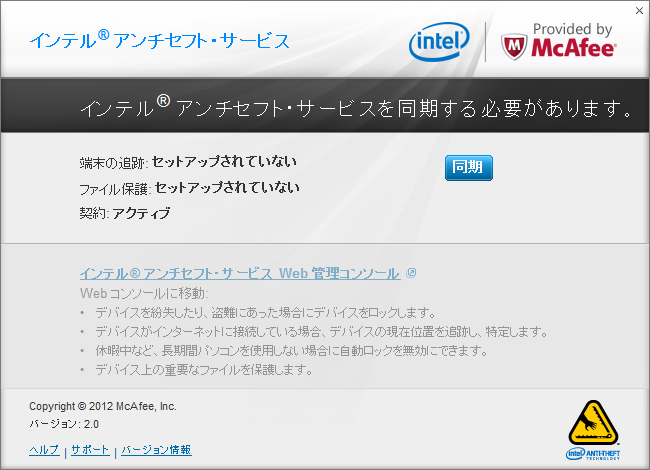This screenshot has height=470, width=650.
Task: Click the Intel Anti-Theft Technology badge icon
Action: (x=593, y=430)
